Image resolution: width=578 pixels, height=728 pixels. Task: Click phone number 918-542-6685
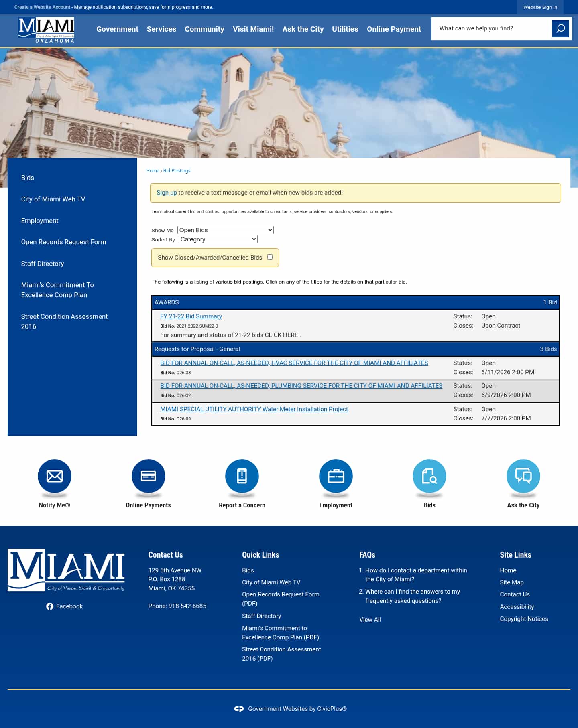(187, 606)
